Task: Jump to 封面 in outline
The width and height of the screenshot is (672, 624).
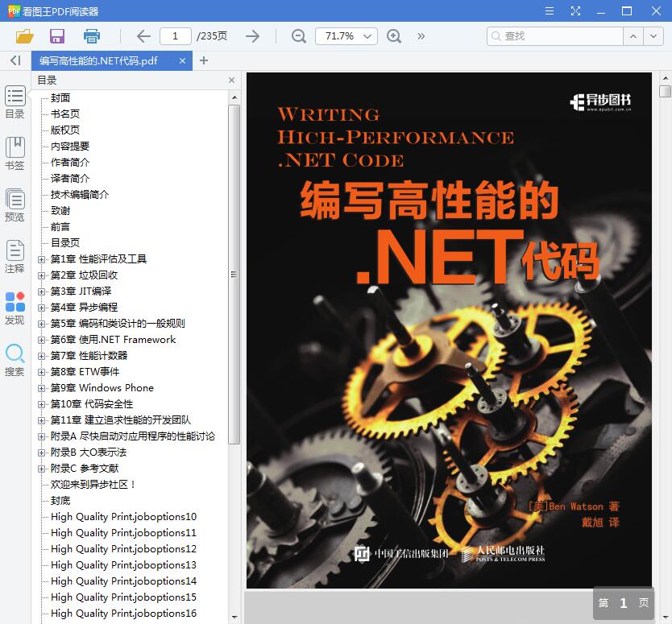Action: point(60,98)
